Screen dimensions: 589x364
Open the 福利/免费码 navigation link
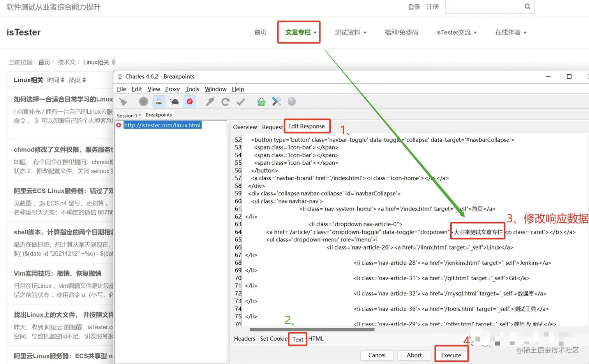click(401, 32)
